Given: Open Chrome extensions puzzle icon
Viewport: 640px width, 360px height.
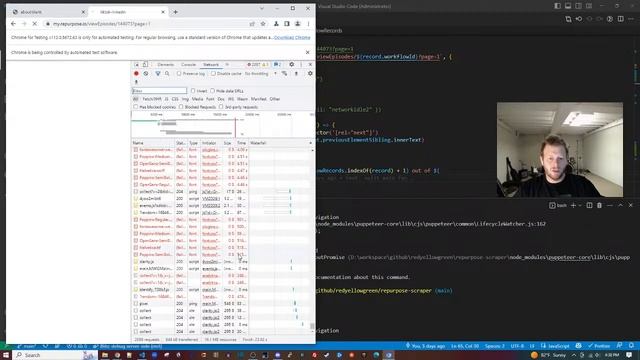Looking at the screenshot, I should point(276,24).
